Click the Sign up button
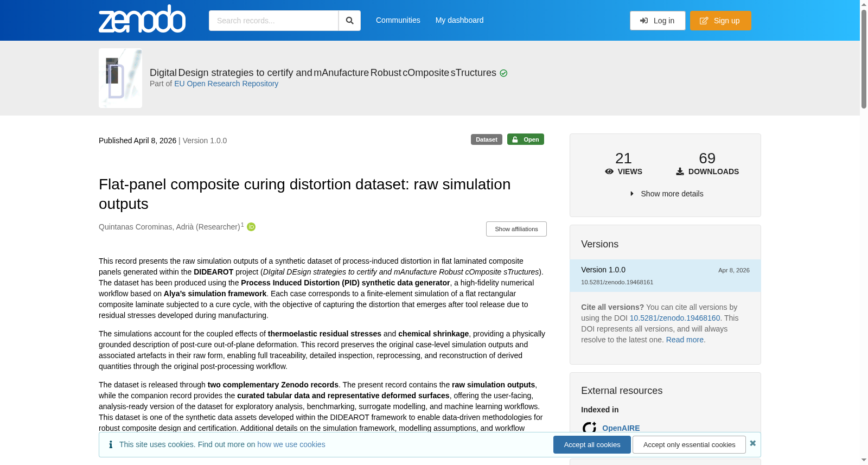 [720, 21]
